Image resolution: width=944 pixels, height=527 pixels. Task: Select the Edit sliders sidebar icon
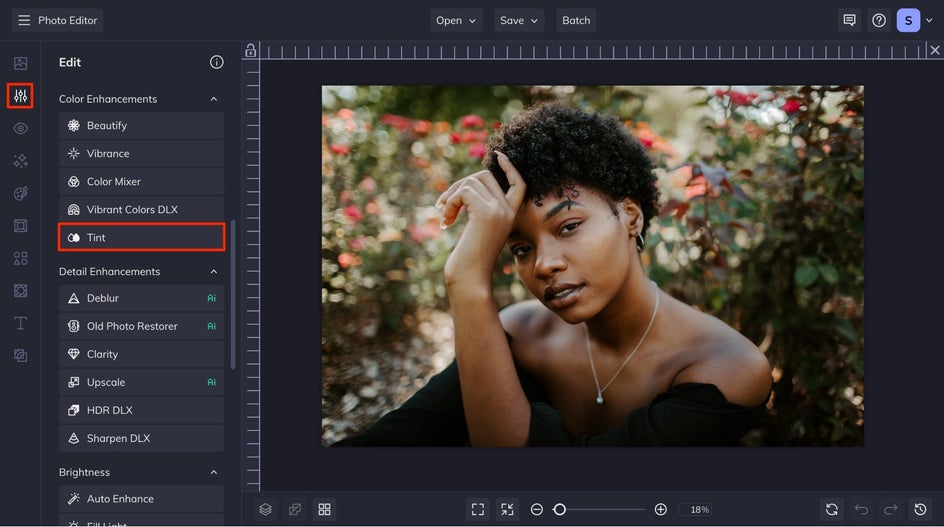pyautogui.click(x=20, y=96)
